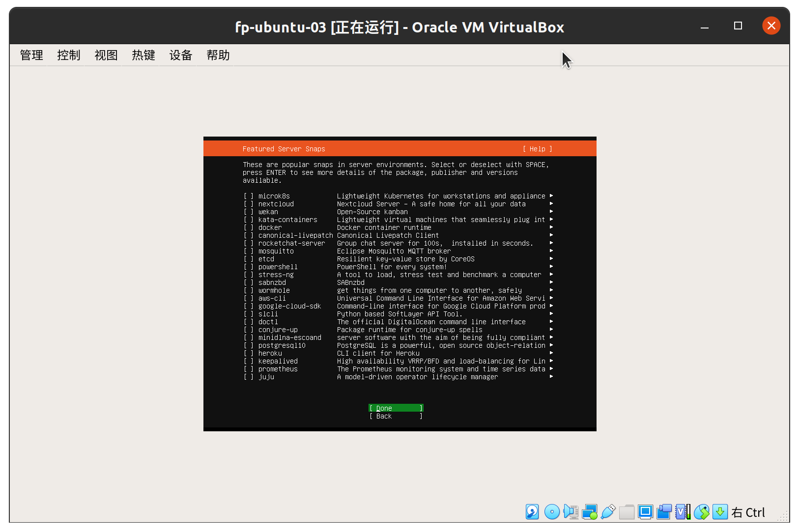Screen dimensions: 799x532
Task: Expand details arrow on the wekan row
Action: click(x=551, y=211)
